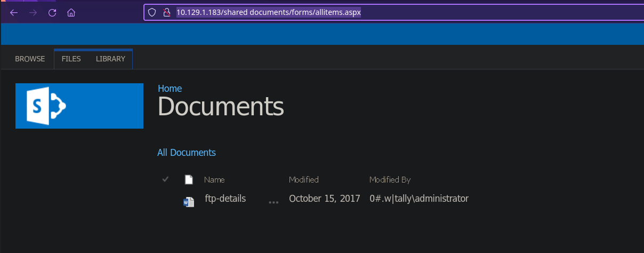This screenshot has height=253, width=644.
Task: Open the Modified By column header
Action: pos(390,180)
